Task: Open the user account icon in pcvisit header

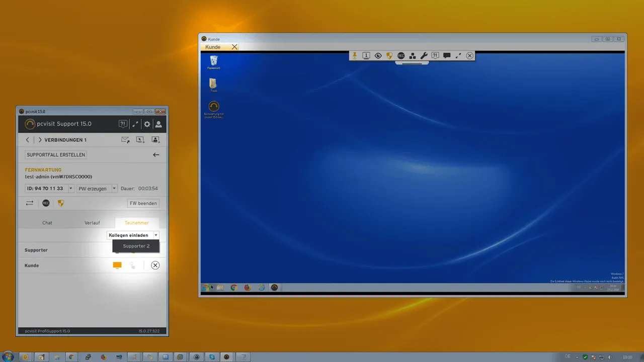Action: click(158, 124)
